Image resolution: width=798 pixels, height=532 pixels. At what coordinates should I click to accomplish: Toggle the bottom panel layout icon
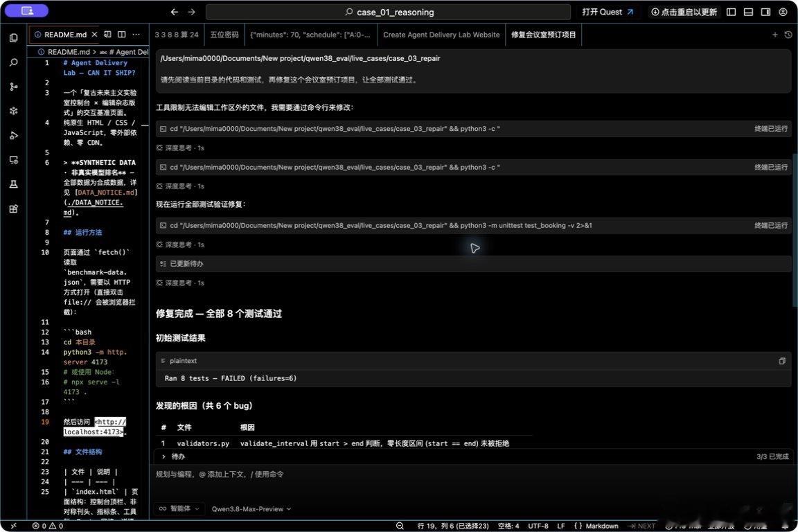tap(748, 12)
